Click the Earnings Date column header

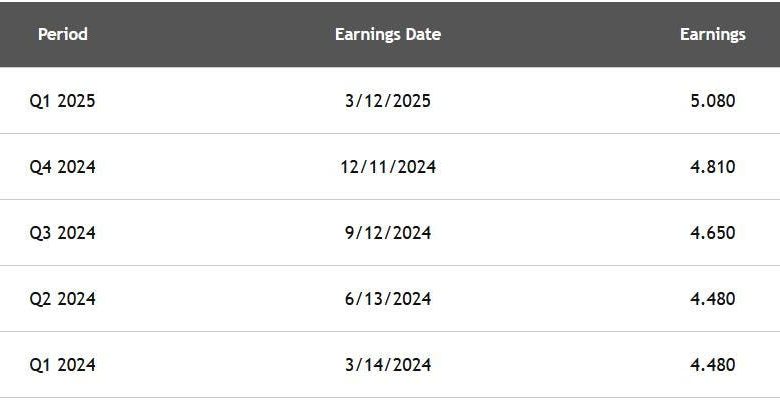[x=388, y=34]
